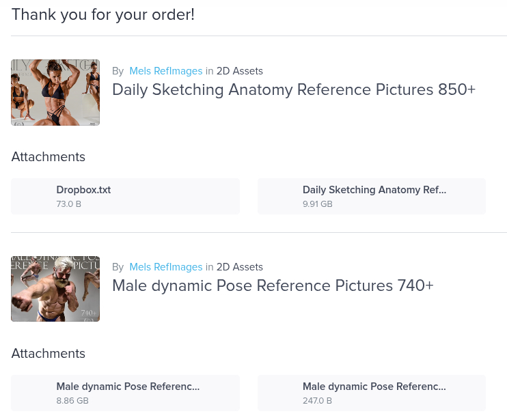
Task: Click Daily Sketching Anatomy Reference Pictures 850+ title
Action: [x=293, y=89]
